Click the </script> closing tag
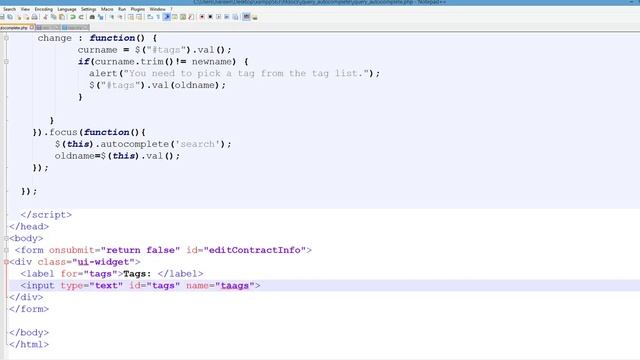 coord(46,215)
